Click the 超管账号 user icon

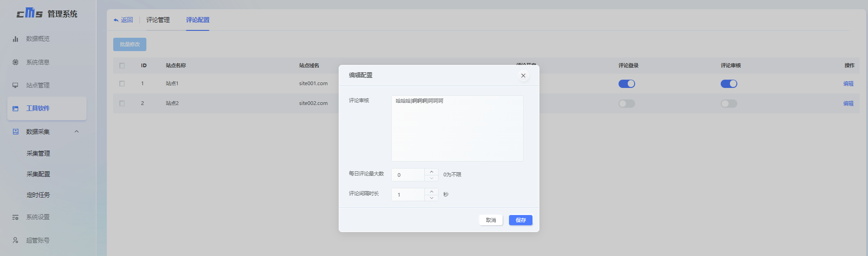[15, 240]
